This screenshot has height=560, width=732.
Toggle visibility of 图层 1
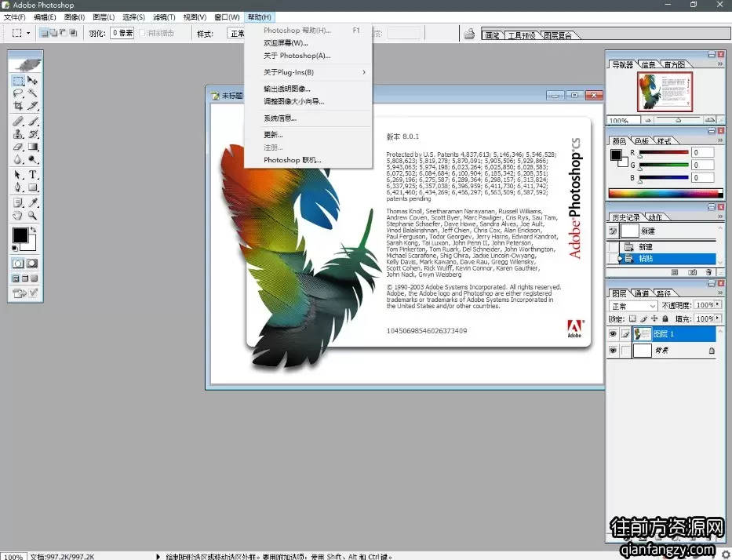(613, 333)
